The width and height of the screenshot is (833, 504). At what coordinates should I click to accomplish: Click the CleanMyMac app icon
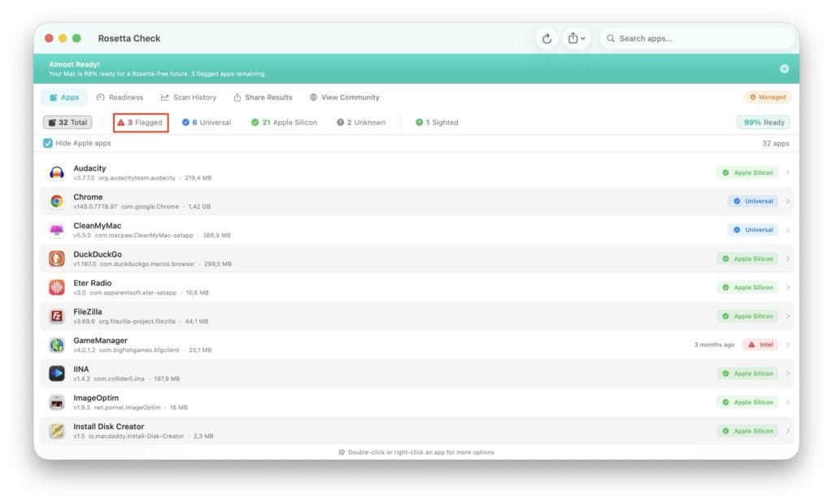tap(57, 230)
